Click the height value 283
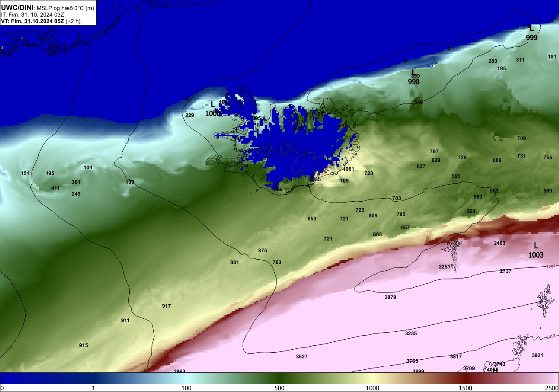This screenshot has width=559, height=392. 493,61
